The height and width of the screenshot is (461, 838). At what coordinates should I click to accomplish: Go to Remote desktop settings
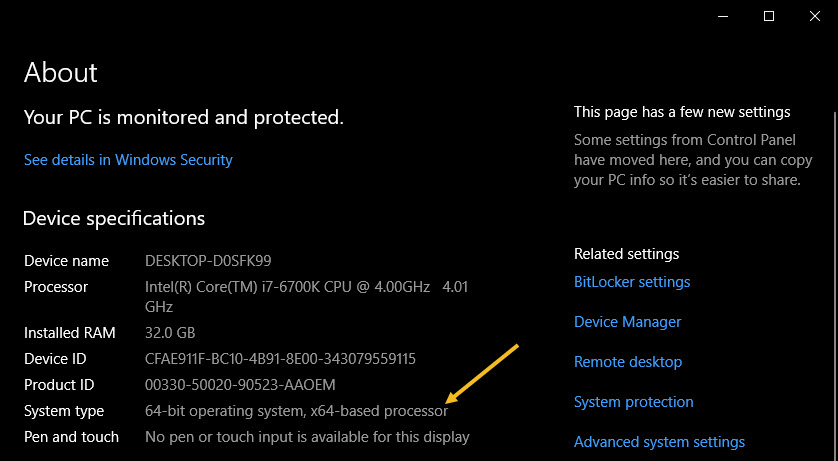pos(627,362)
